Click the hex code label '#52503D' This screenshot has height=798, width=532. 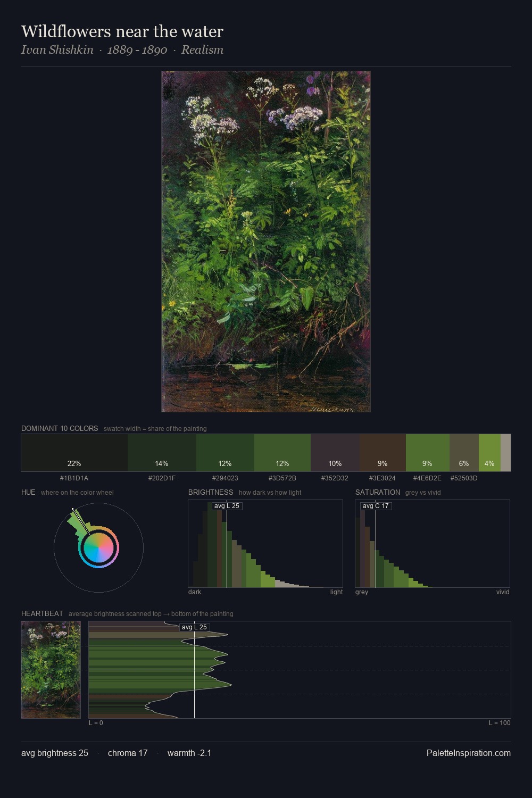point(464,478)
